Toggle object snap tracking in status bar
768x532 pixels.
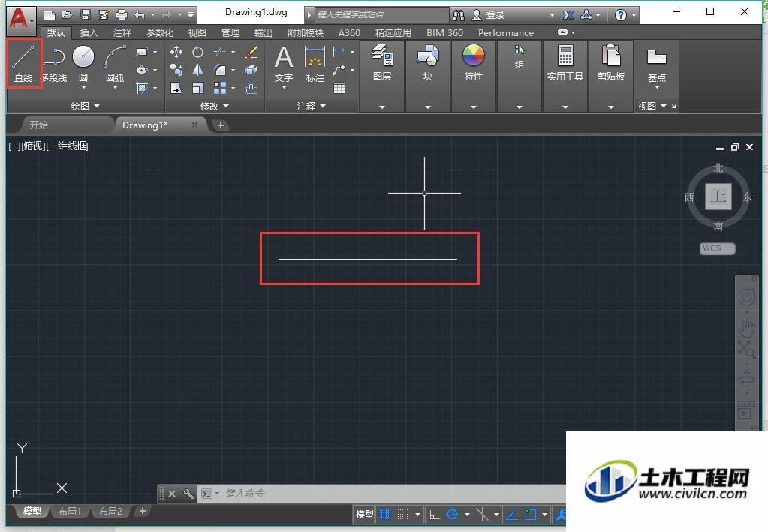[x=512, y=515]
